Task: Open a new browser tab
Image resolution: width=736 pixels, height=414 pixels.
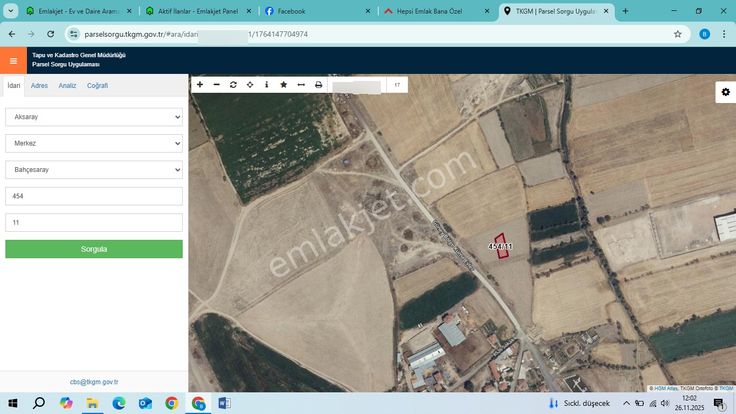Action: pyautogui.click(x=625, y=11)
